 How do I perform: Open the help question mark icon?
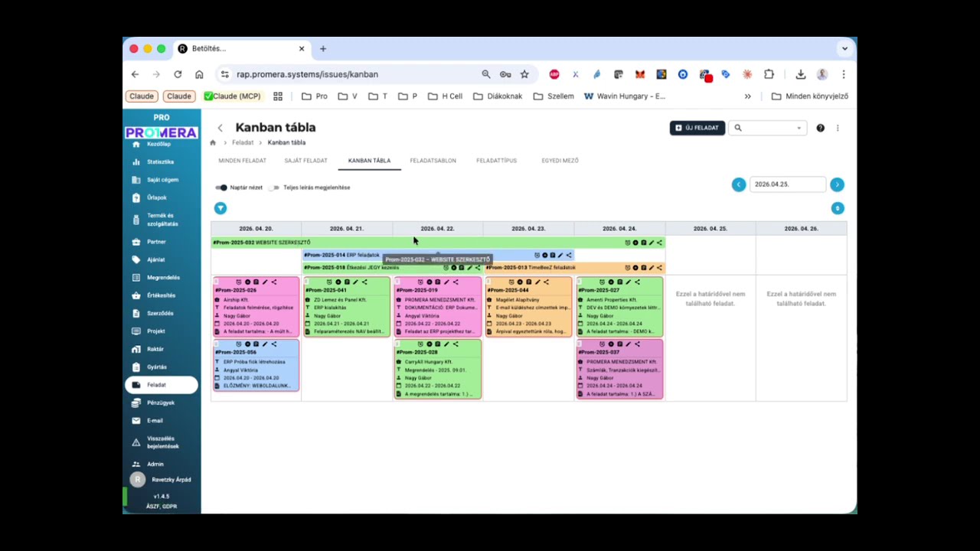tap(820, 128)
